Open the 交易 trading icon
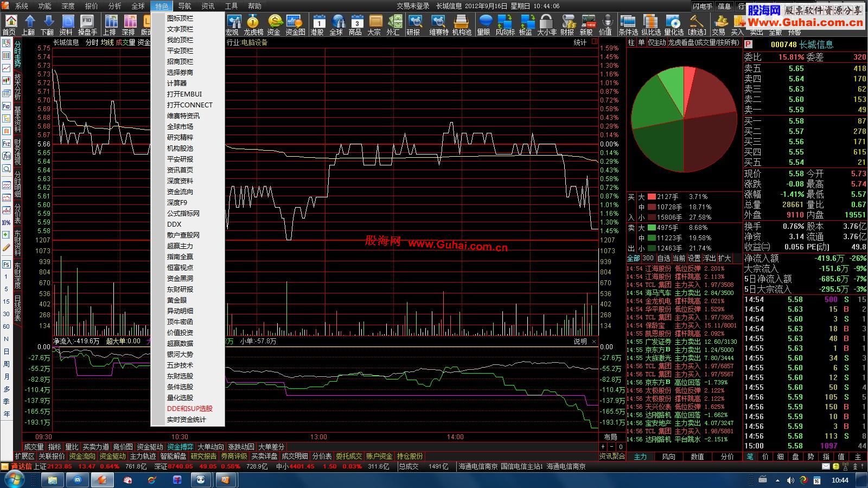Image resolution: width=868 pixels, height=488 pixels. 719,25
